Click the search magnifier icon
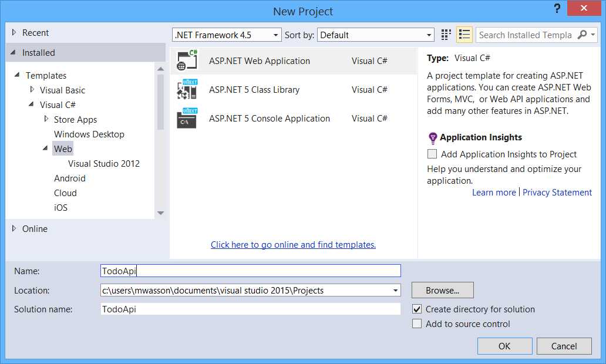This screenshot has height=364, width=606. coord(582,35)
